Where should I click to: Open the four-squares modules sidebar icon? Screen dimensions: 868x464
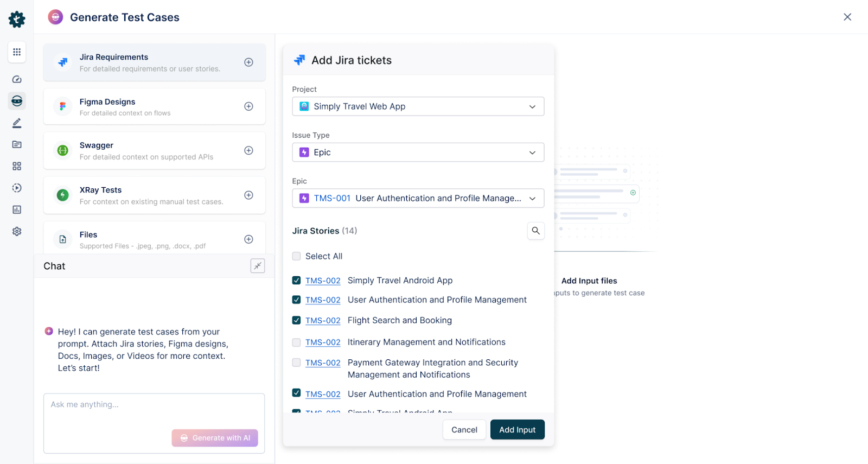[17, 166]
